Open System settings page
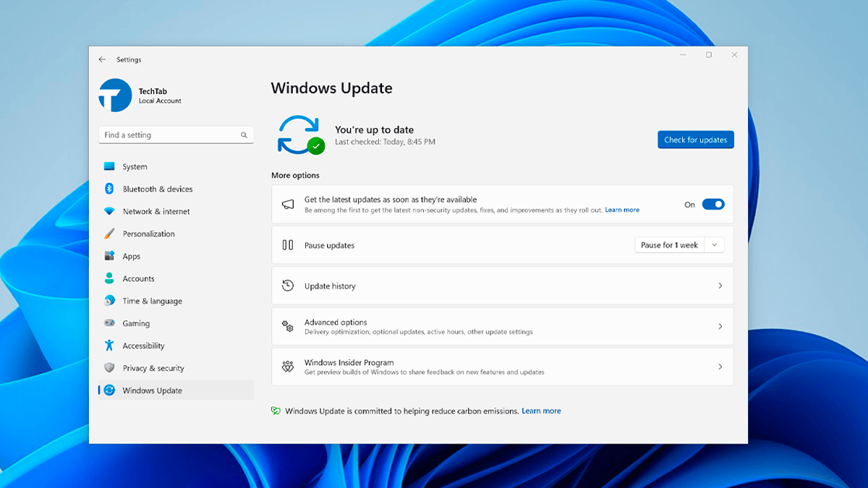868x488 pixels. click(176, 166)
